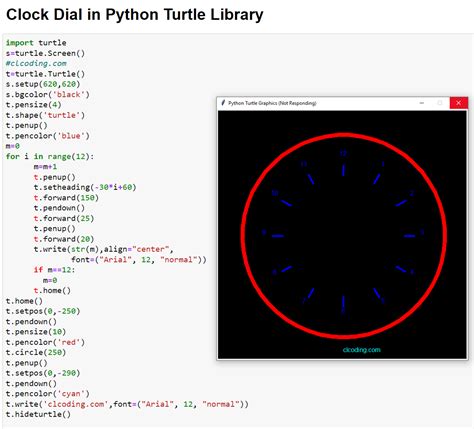474x429 pixels.
Task: Click the "t.write('clcoding.com',..." code line
Action: click(127, 404)
